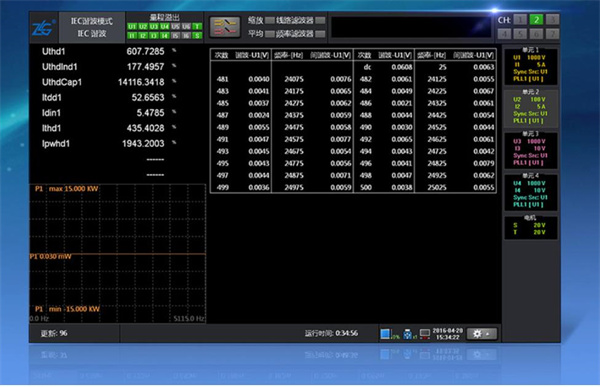
Task: Click the edit mark beside Ithd1
Action: tap(174, 127)
